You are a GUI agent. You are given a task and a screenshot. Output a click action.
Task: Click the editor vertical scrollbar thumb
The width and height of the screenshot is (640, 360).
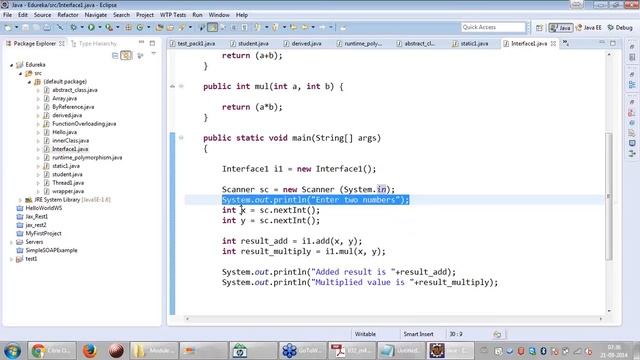609,196
